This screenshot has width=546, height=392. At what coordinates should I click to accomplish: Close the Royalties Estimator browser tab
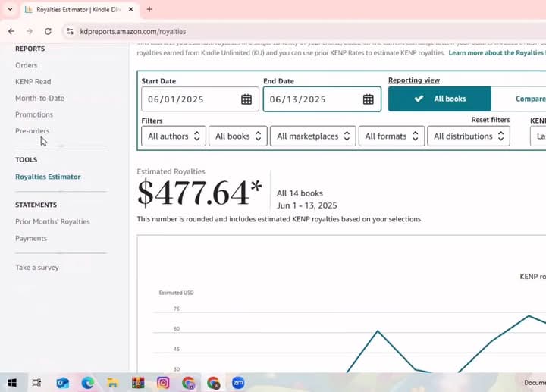(131, 9)
